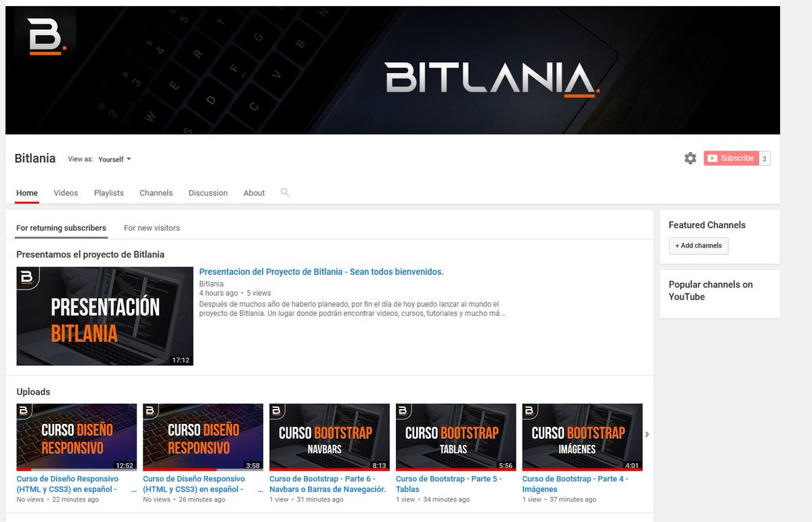Click the Featured Channels heading
The width and height of the screenshot is (812, 522).
707,225
